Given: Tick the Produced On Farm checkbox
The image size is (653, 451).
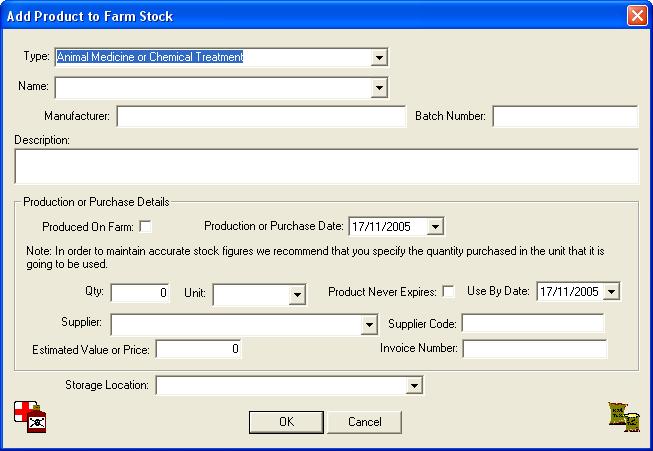Looking at the screenshot, I should point(145,227).
